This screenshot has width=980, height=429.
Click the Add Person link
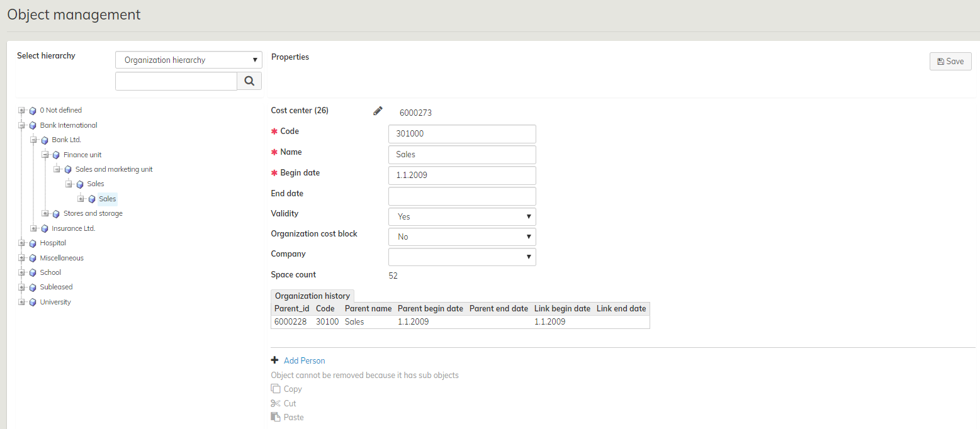click(304, 360)
